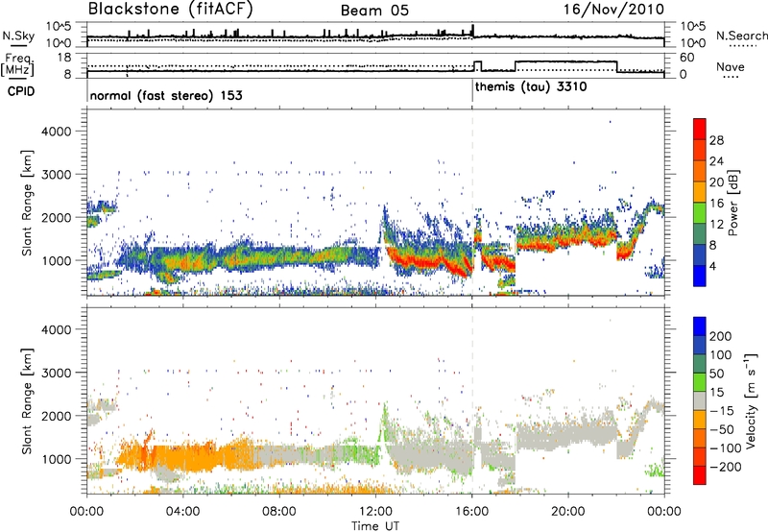Click the "Time UT" axis title
The width and height of the screenshot is (768, 532).
click(375, 526)
